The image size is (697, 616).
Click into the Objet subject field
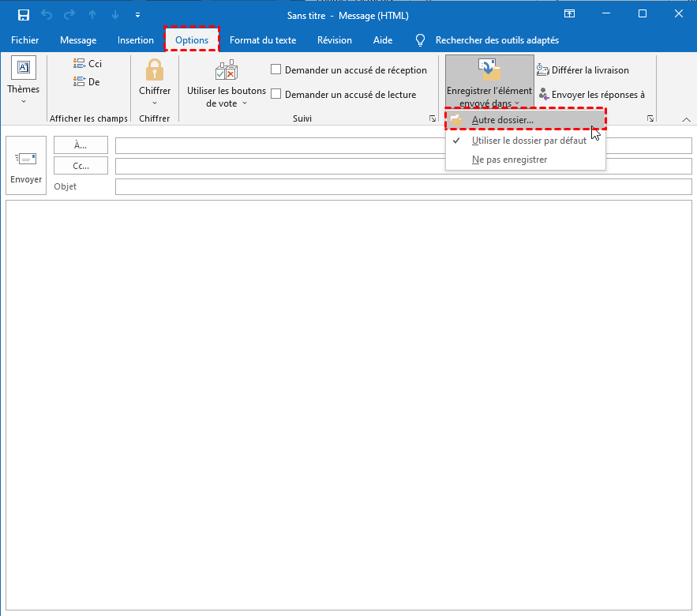pyautogui.click(x=403, y=187)
